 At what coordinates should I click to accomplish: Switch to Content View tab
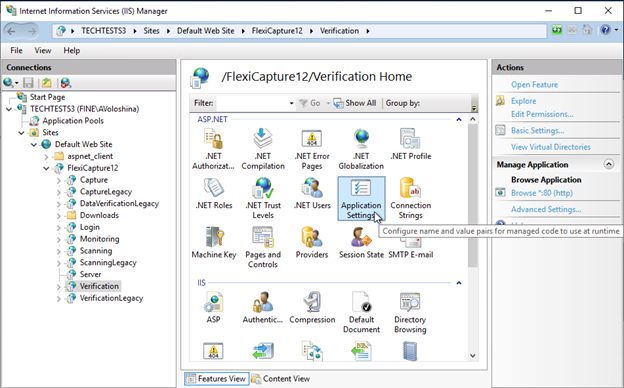point(281,379)
